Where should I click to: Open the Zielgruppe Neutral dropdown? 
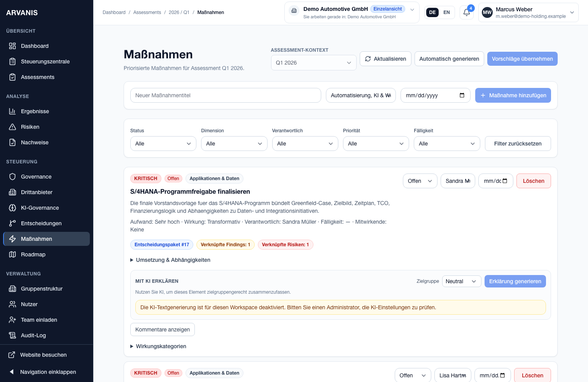click(x=461, y=281)
